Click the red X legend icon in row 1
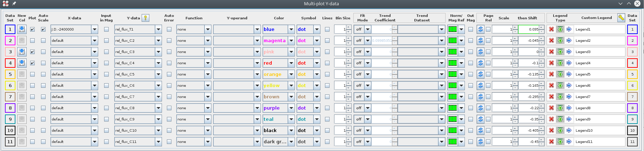The width and height of the screenshot is (644, 151). pyautogui.click(x=551, y=29)
